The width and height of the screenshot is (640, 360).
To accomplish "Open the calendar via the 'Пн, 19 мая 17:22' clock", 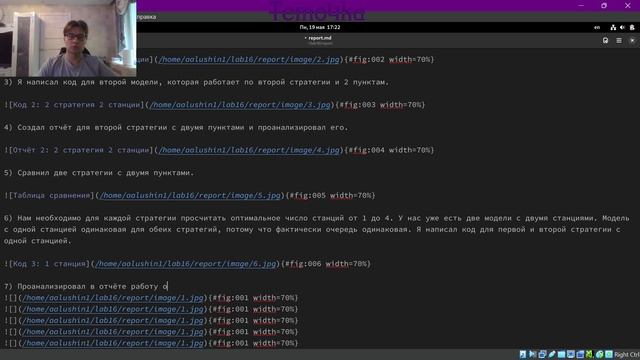I will pos(320,27).
